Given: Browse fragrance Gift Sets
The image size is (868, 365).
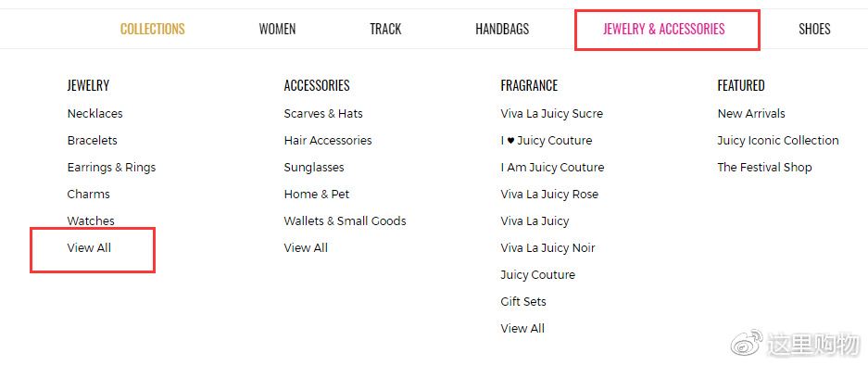Looking at the screenshot, I should (x=523, y=301).
